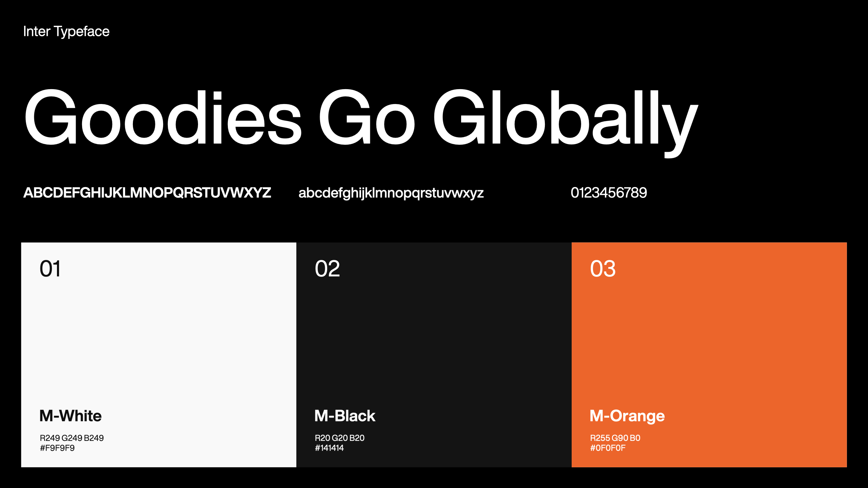Click the Inter Typeface heading

[66, 32]
